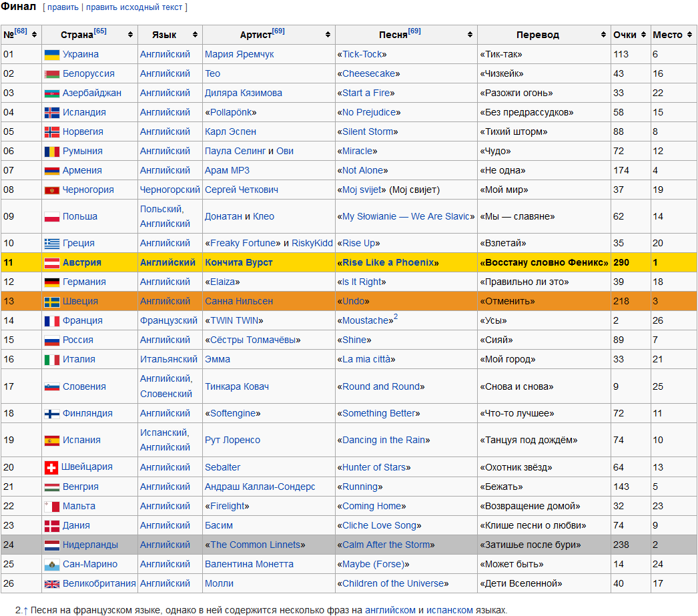Screen dimensions: 698x616
Task: Click the Hungary flag icon
Action: pos(52,487)
